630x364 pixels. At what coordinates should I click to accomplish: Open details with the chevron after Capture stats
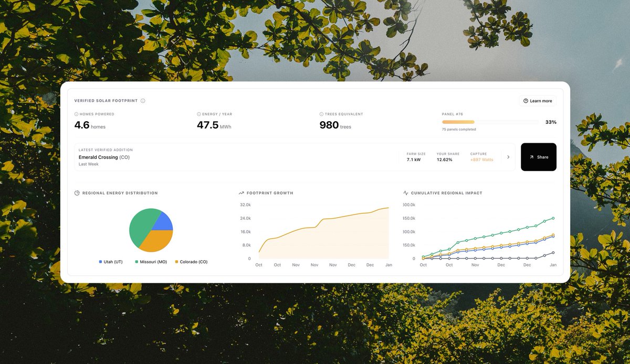pyautogui.click(x=507, y=156)
